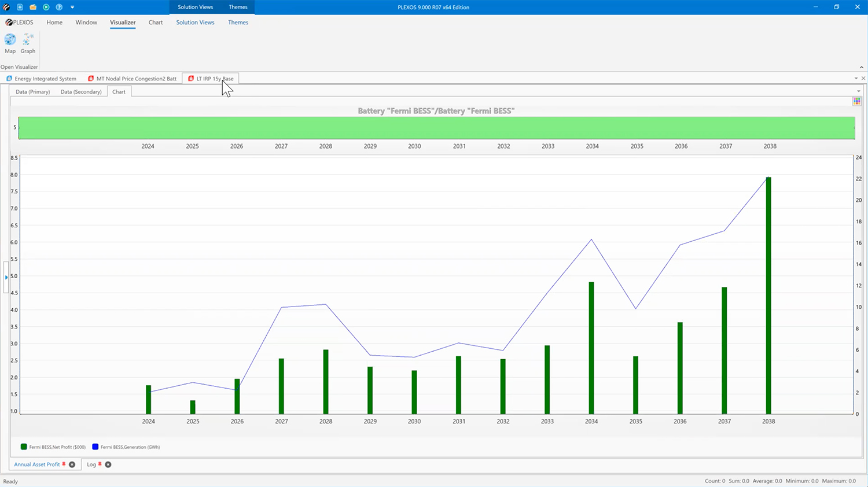Close the Log panel tab
Viewport: 868px width, 487px height.
pyautogui.click(x=108, y=464)
